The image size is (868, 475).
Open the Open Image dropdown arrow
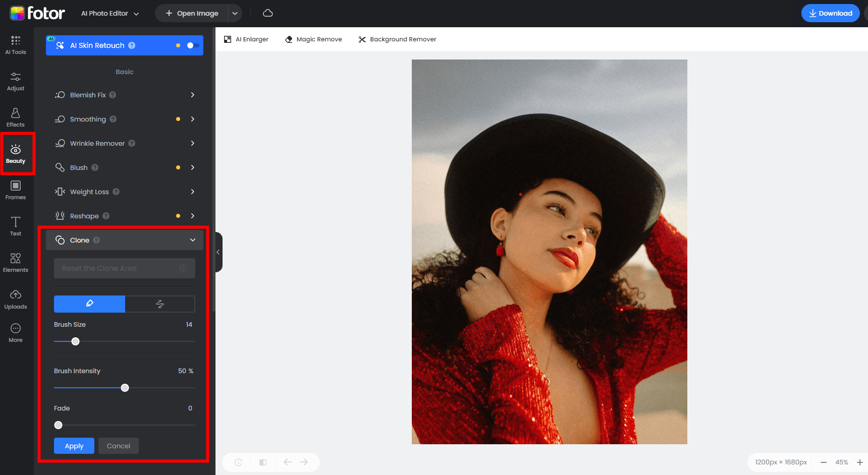pos(235,13)
